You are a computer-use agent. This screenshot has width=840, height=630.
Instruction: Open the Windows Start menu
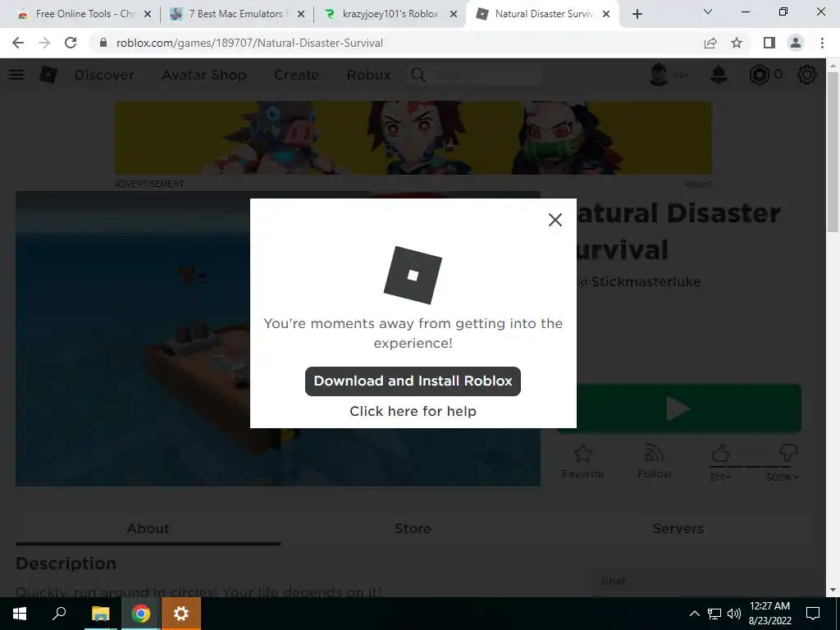(20, 614)
